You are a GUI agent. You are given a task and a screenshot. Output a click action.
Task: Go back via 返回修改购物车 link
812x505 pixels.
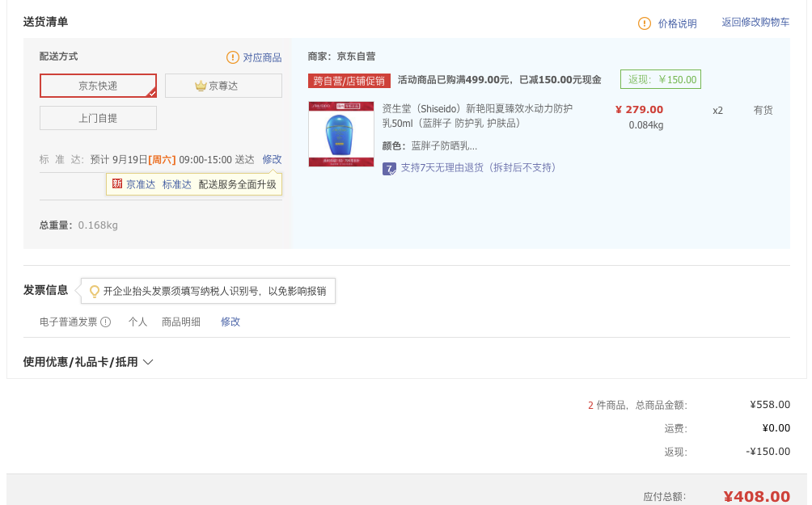[x=755, y=23]
